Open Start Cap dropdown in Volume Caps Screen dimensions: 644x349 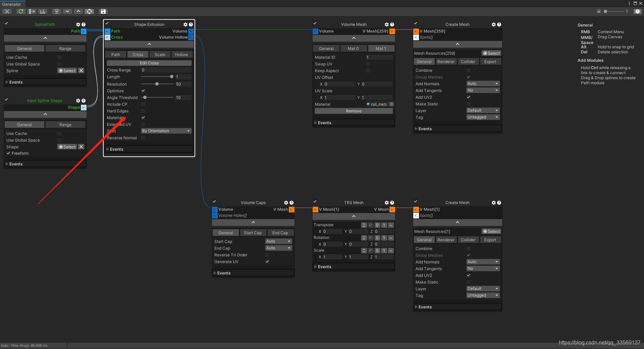click(x=278, y=241)
